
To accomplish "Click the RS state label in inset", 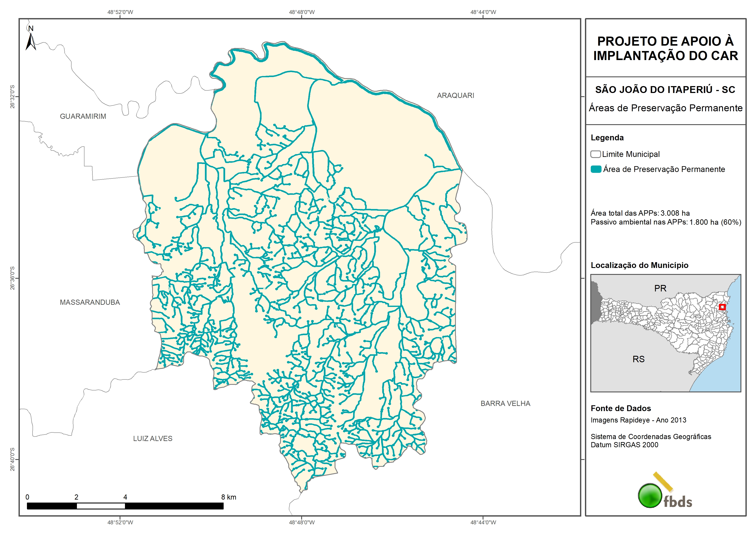I will pyautogui.click(x=638, y=359).
